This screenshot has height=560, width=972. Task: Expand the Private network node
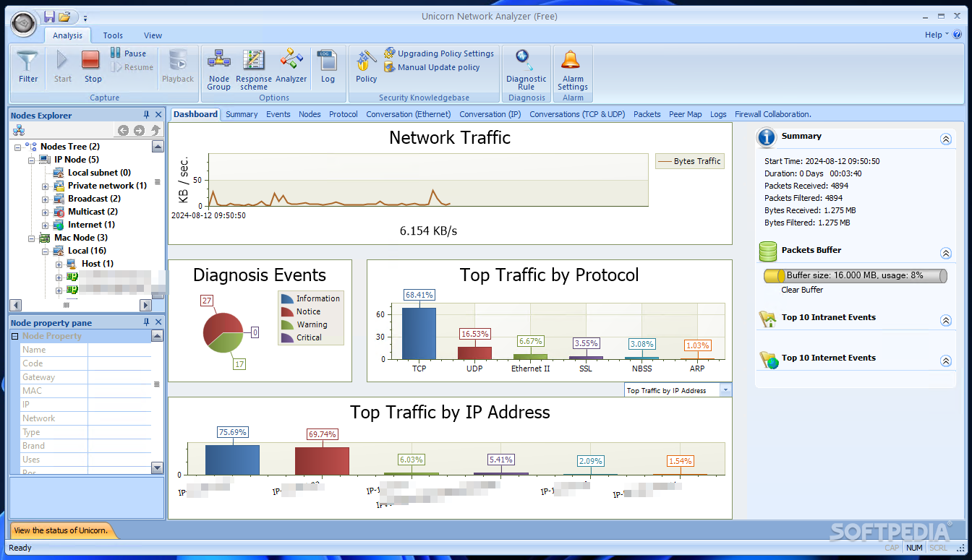[x=46, y=186]
